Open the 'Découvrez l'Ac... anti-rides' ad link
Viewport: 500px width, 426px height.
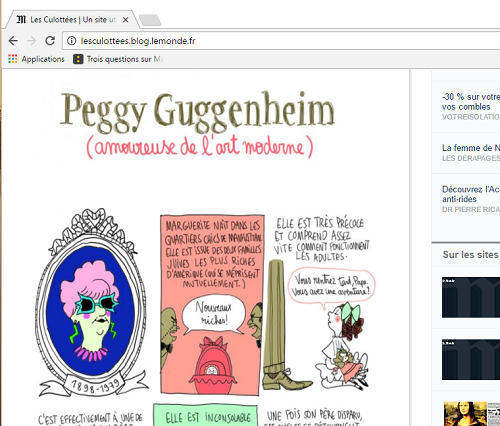[x=471, y=194]
